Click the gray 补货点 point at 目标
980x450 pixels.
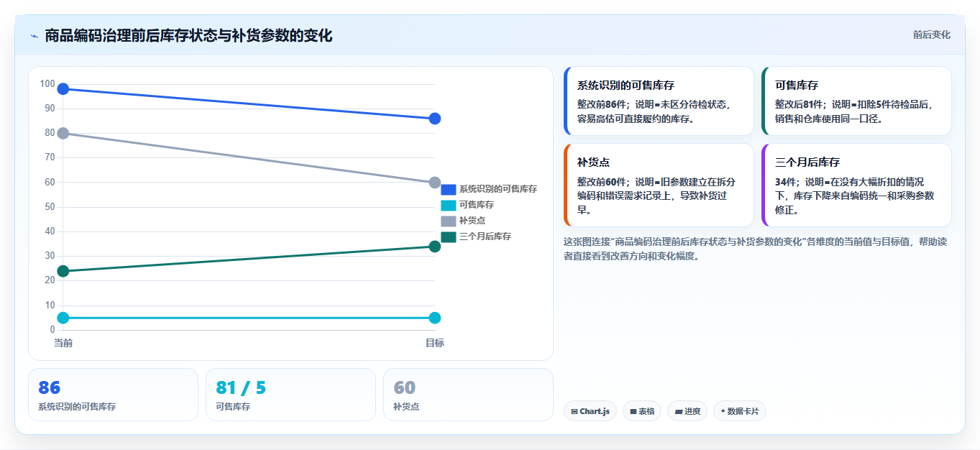coord(434,183)
